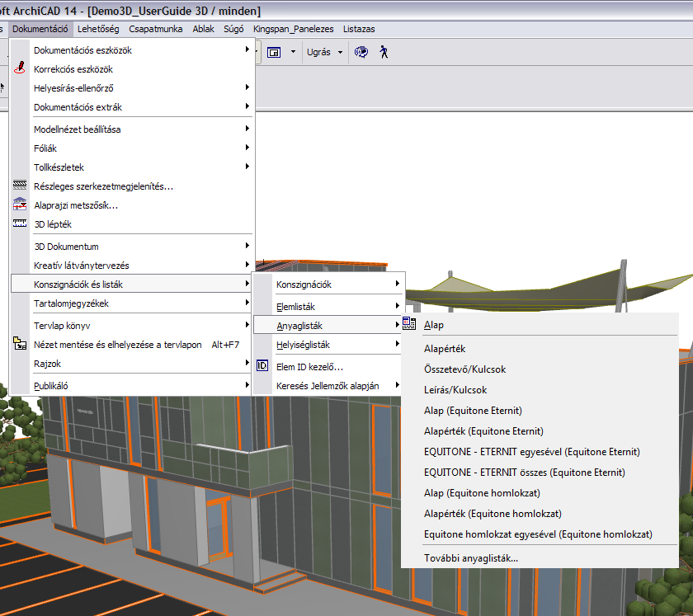
Task: Select the 3D lépték menu entry
Action: tap(131, 224)
